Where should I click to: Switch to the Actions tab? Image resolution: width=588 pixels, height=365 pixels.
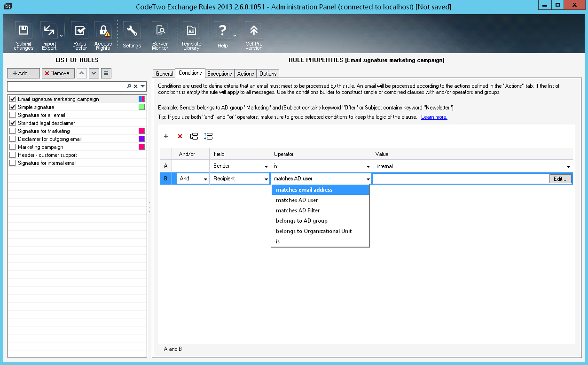[245, 74]
